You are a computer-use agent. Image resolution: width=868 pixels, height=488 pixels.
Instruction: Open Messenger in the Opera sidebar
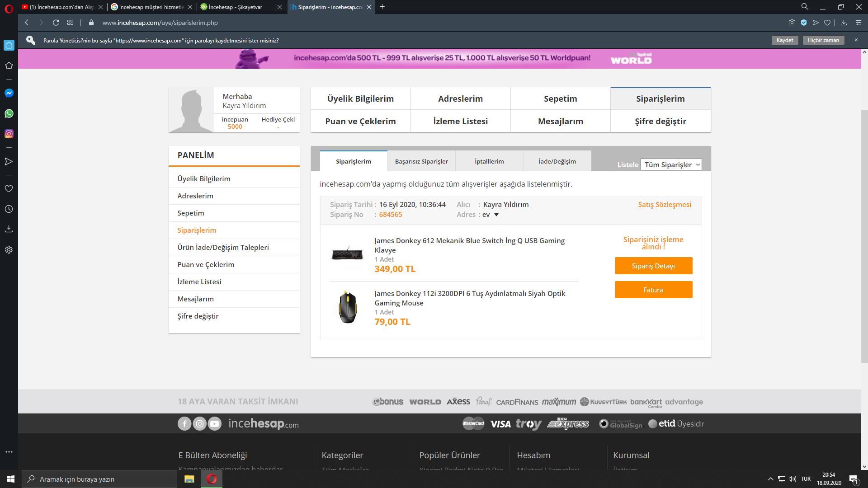[9, 93]
